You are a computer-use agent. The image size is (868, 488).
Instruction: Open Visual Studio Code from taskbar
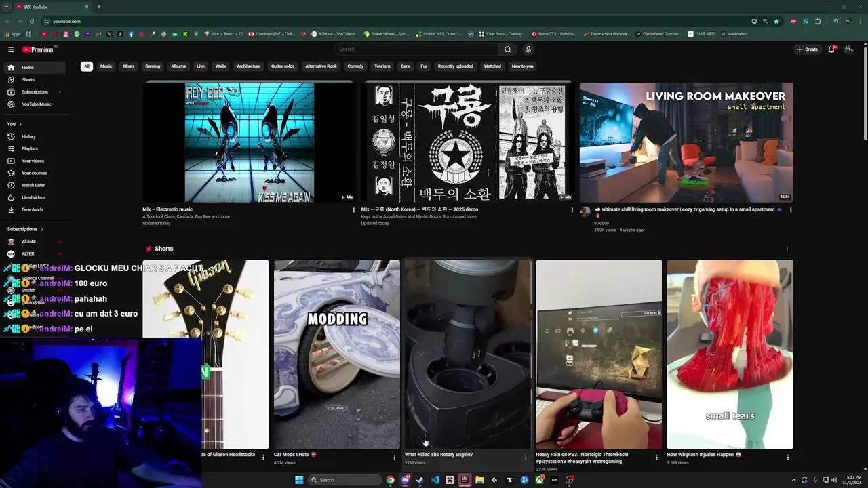coord(435,480)
